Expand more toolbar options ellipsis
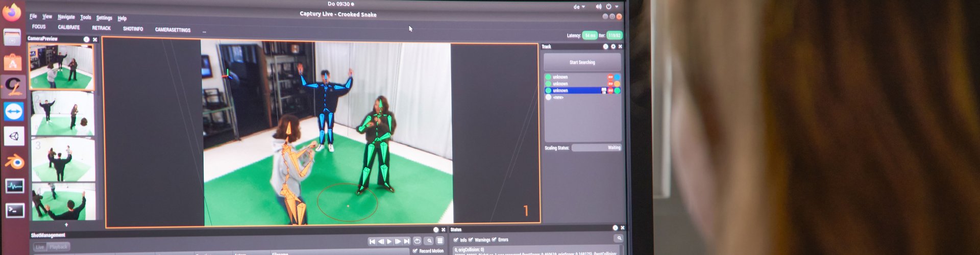The image size is (980, 255). pos(204,32)
